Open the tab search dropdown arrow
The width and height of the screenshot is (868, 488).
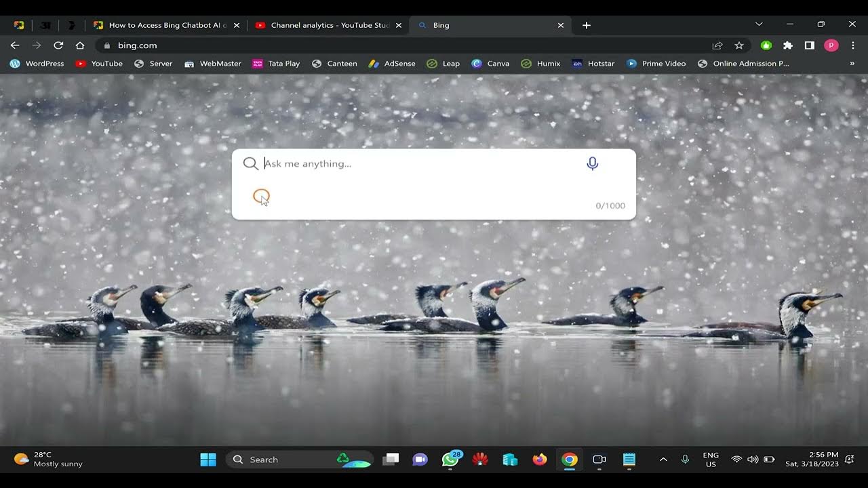click(759, 24)
